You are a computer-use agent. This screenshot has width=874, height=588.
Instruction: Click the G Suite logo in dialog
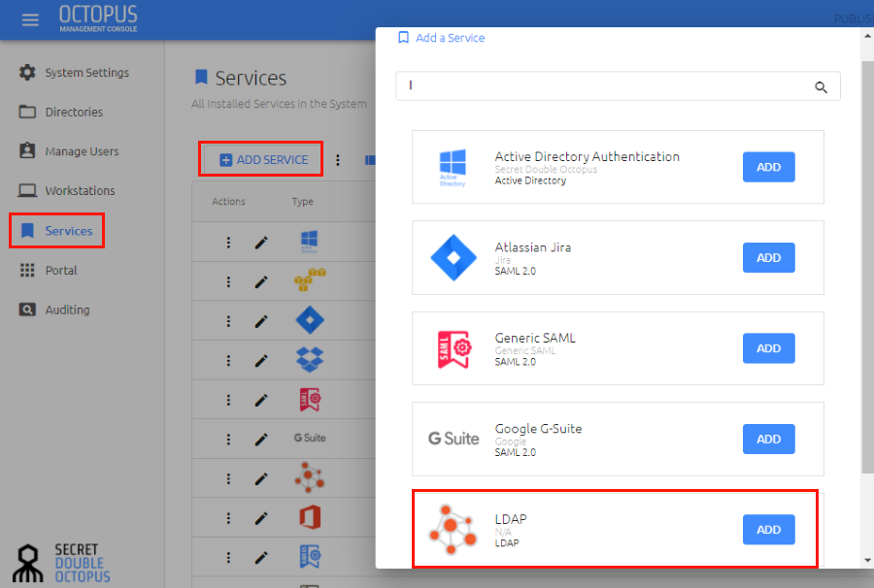[x=454, y=439]
